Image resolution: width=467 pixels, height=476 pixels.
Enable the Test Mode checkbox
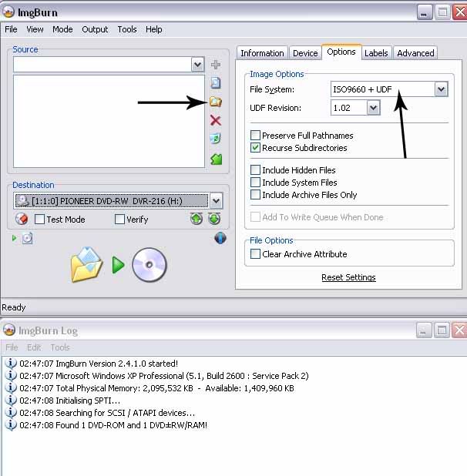coord(39,220)
